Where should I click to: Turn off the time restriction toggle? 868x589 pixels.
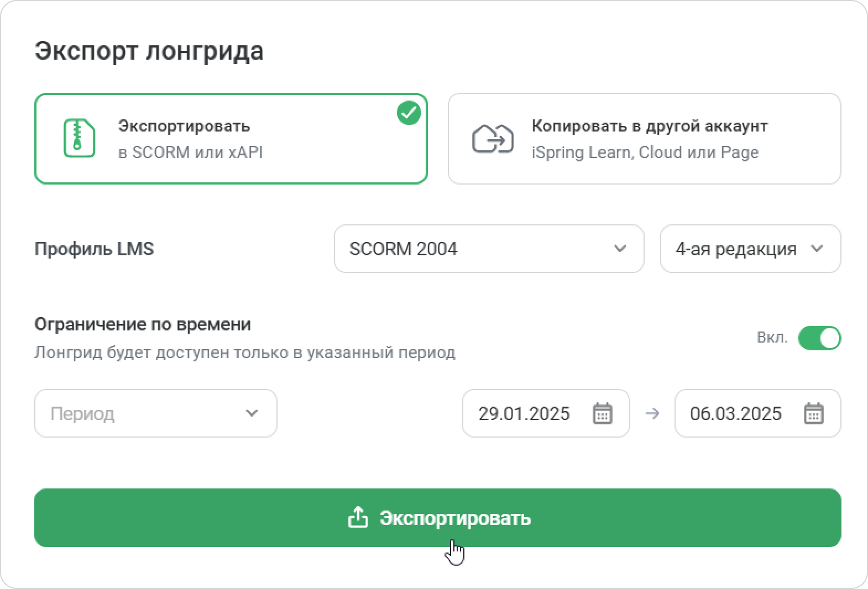[819, 338]
